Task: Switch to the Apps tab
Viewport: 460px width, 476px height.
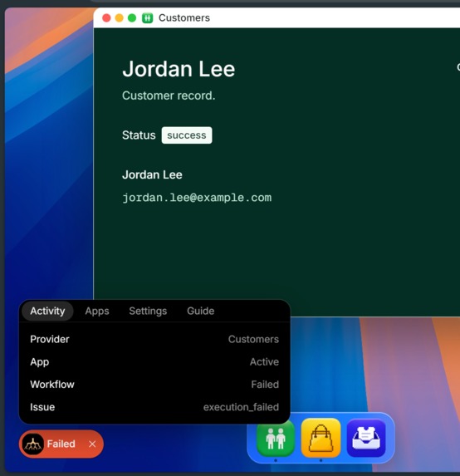Action: tap(97, 311)
